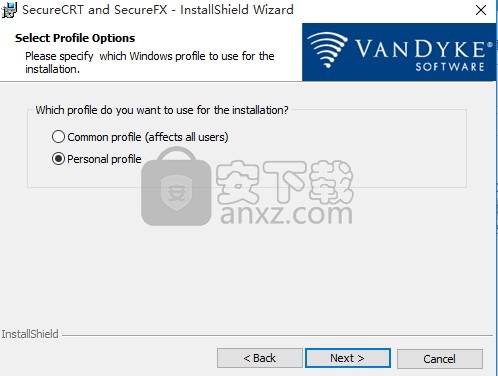The image size is (498, 376).
Task: Proceed with the Next button
Action: [348, 358]
